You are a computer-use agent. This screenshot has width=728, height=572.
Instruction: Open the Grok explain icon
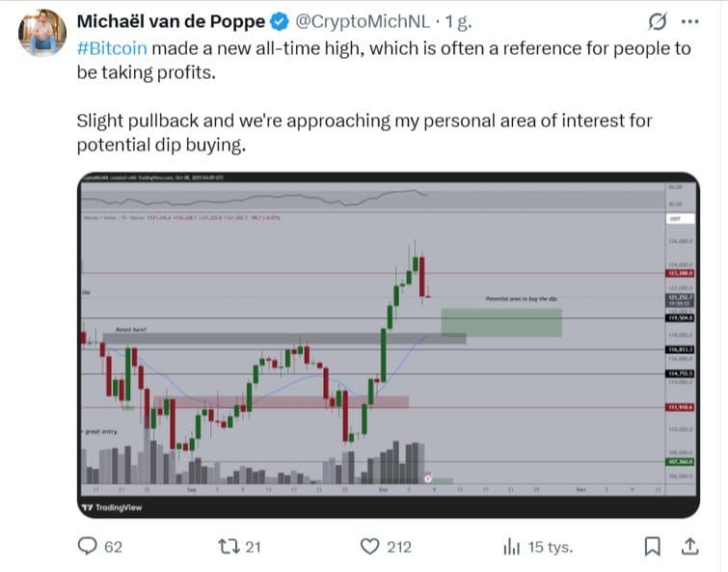[x=659, y=21]
